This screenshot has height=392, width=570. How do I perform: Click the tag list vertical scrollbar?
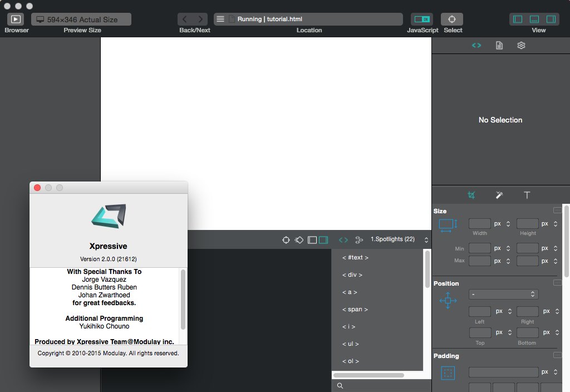(427, 269)
